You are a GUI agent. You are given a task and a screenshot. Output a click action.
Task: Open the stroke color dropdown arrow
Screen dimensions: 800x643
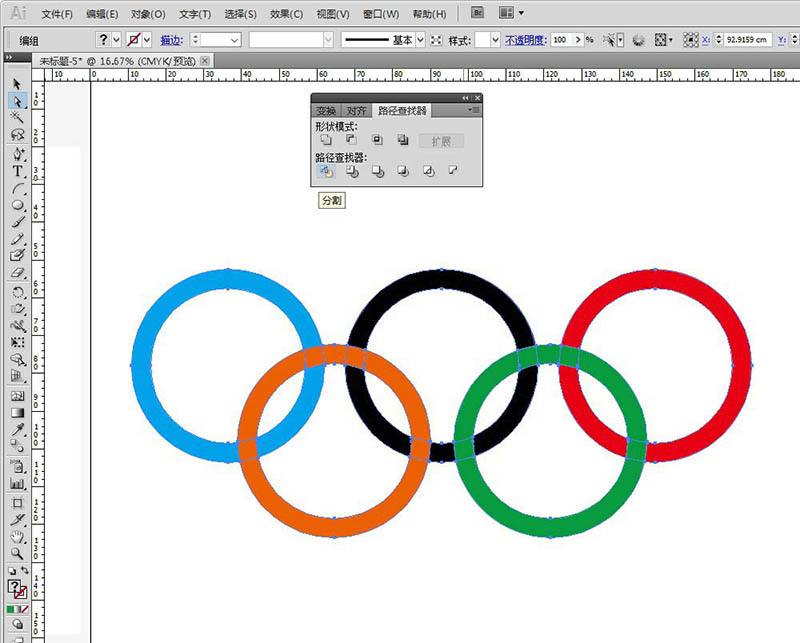click(x=147, y=40)
